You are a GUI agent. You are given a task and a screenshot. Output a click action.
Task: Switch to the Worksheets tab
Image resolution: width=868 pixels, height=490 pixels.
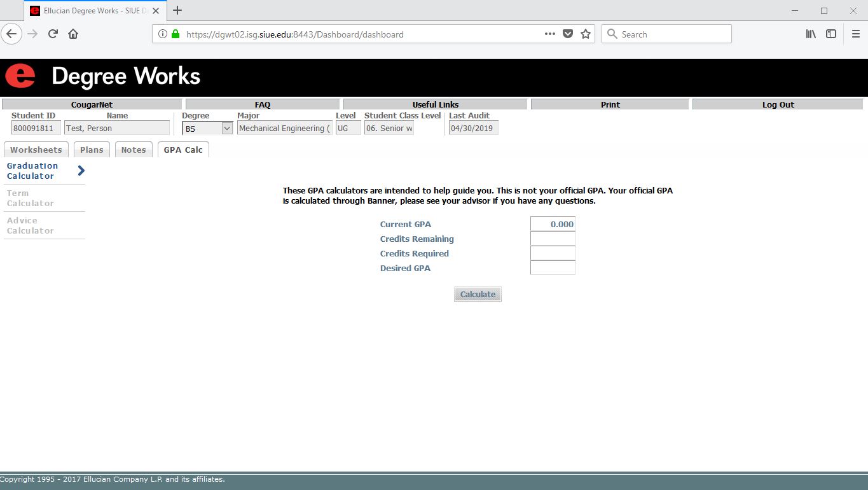tap(36, 150)
